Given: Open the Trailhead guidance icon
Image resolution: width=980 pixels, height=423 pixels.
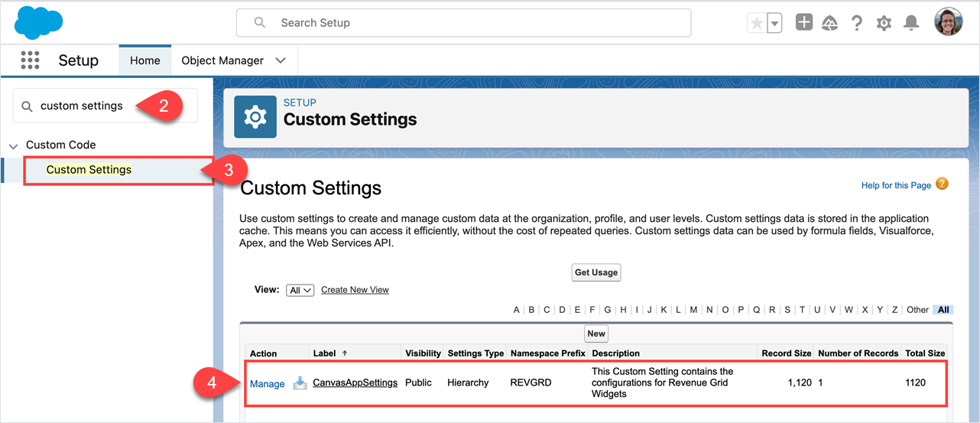Looking at the screenshot, I should 829,23.
